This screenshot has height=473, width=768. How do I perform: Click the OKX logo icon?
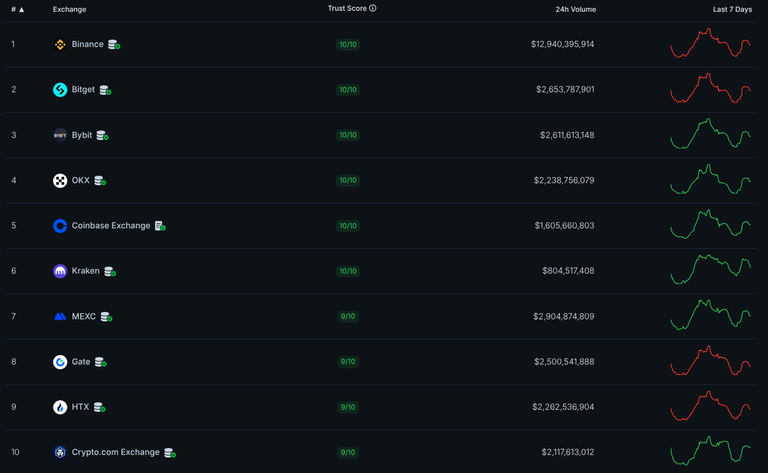tap(60, 181)
